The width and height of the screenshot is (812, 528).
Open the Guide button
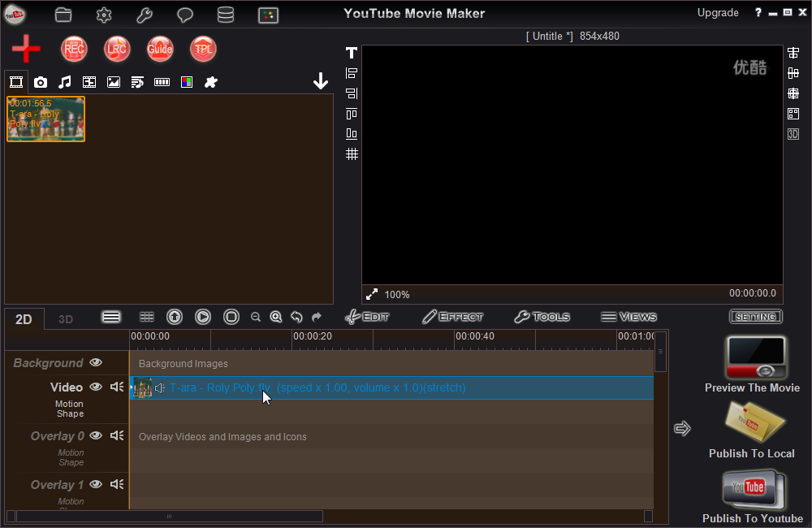click(x=160, y=50)
